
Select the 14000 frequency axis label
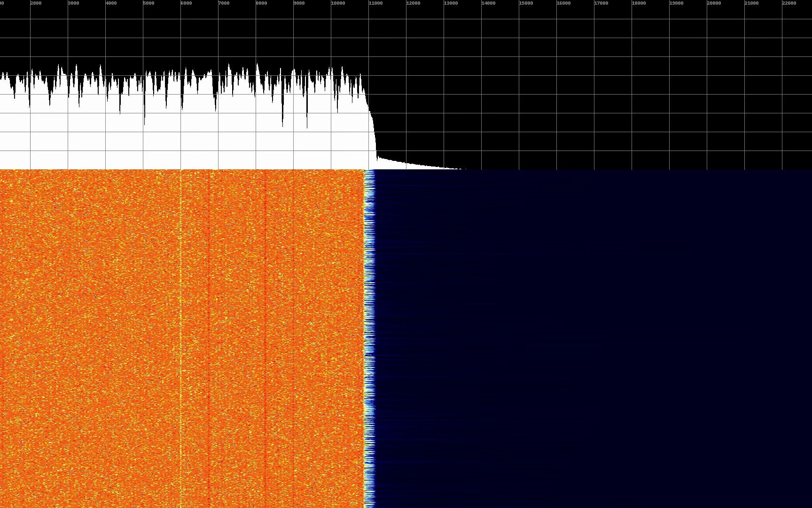tap(489, 3)
